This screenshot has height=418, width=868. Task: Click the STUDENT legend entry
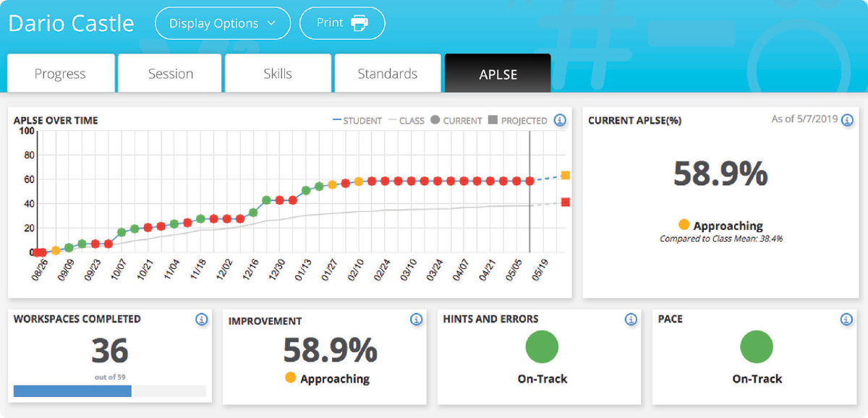click(357, 121)
